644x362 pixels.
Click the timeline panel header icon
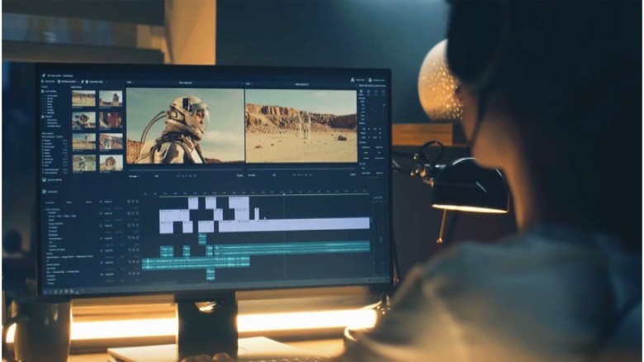coord(44,192)
